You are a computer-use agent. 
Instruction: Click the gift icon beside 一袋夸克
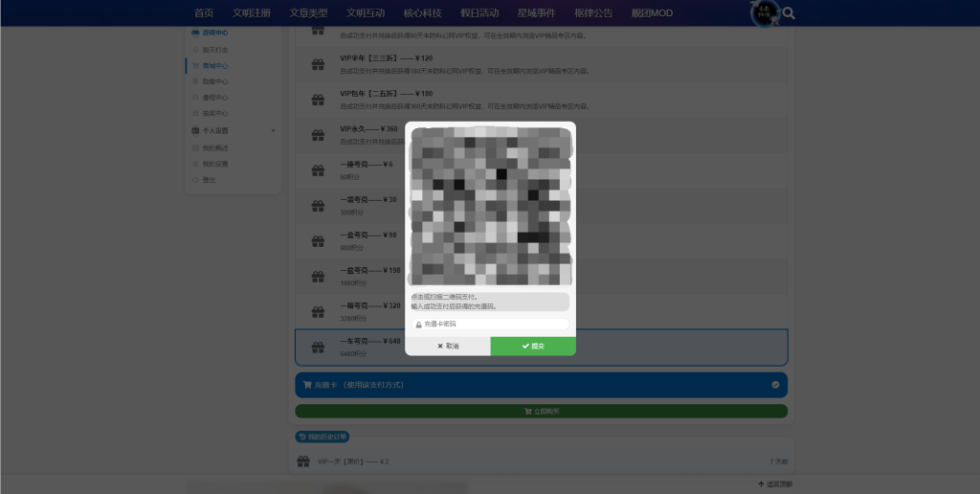tap(318, 206)
